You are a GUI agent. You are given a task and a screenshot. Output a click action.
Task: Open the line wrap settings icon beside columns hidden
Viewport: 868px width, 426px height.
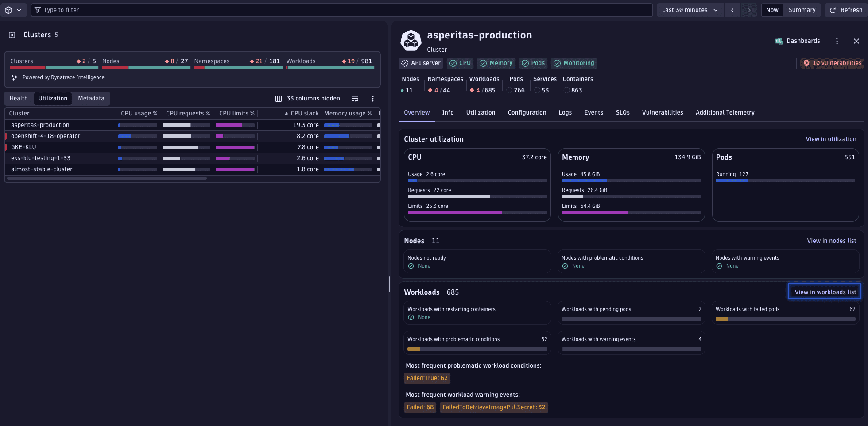[x=355, y=99]
